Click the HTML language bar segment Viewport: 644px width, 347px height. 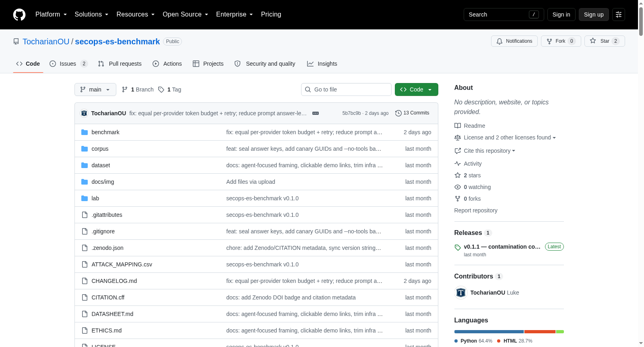(x=540, y=332)
